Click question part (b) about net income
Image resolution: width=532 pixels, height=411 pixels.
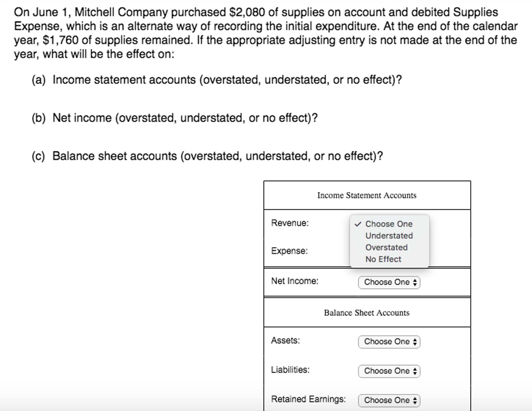click(174, 118)
